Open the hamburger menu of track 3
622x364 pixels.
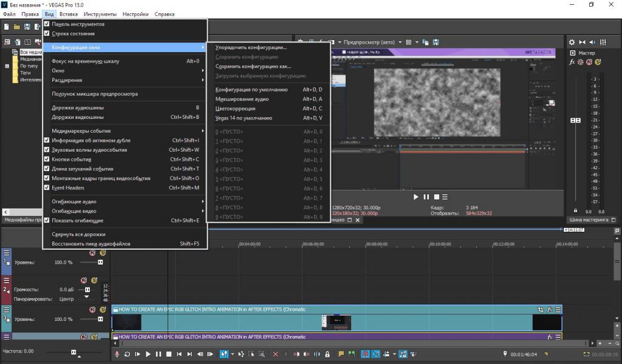(7, 309)
